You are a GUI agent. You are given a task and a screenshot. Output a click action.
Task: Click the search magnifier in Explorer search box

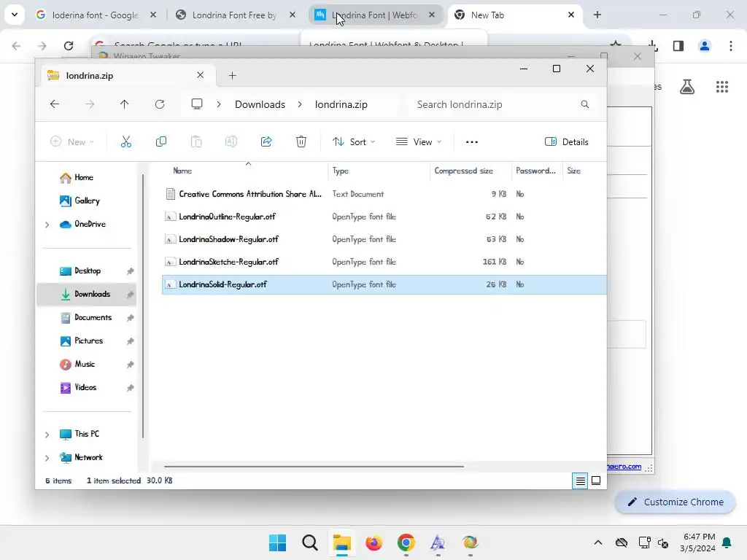click(x=584, y=104)
